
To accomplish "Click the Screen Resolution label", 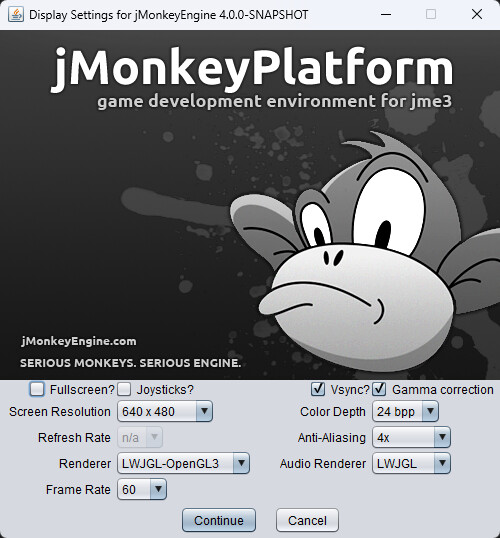I will (x=60, y=411).
